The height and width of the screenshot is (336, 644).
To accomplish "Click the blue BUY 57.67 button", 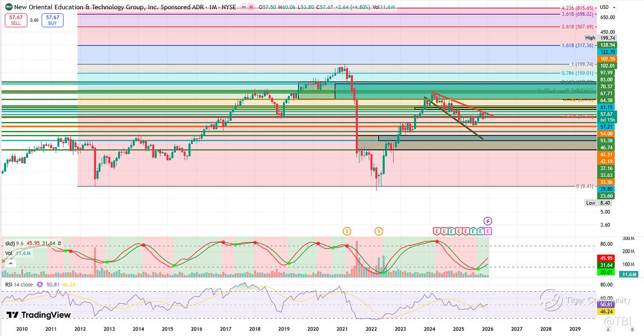I will pyautogui.click(x=52, y=20).
